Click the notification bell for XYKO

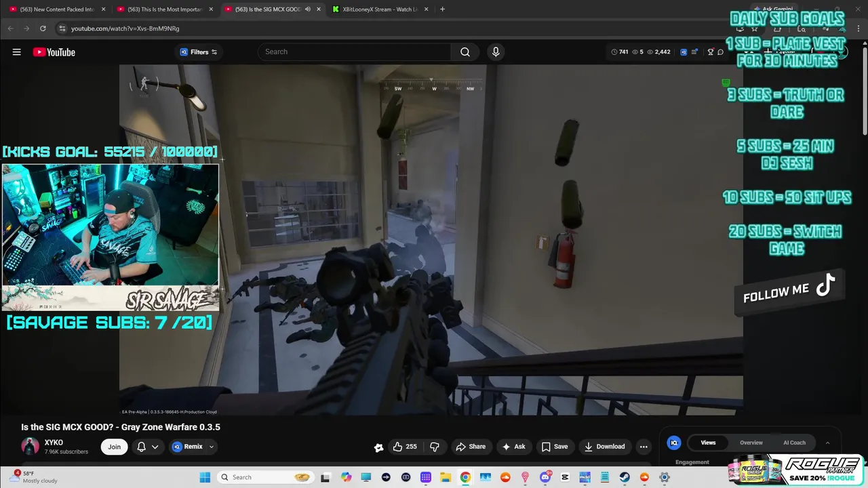pos(141,447)
